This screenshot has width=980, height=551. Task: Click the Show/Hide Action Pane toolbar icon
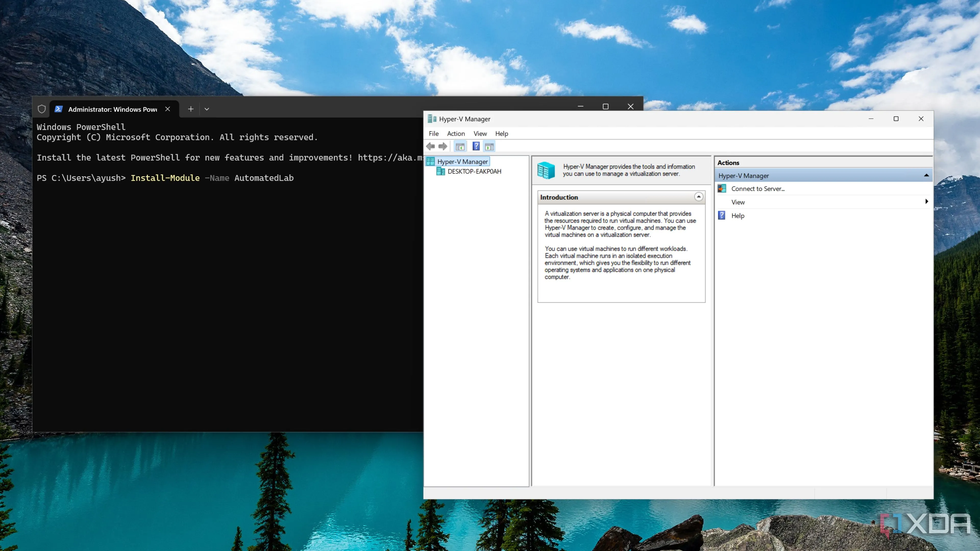click(489, 146)
